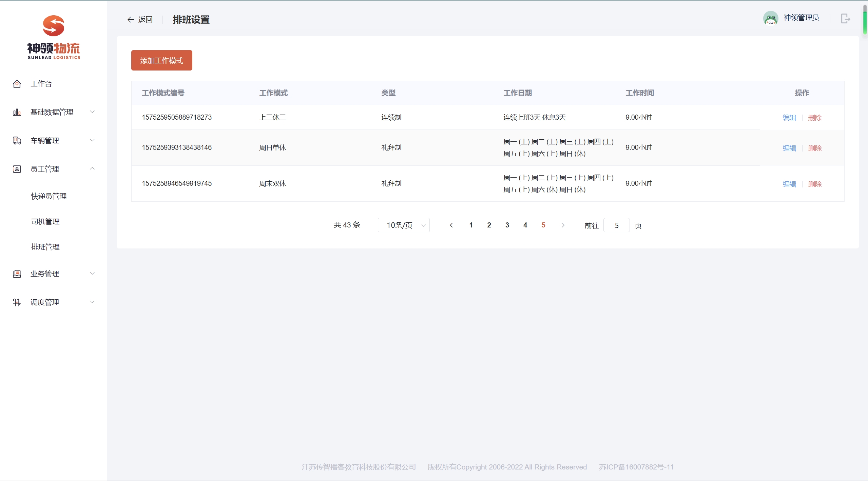Screen dimensions: 868x481
Task: Click ID 1575259505889718273
Action: click(x=177, y=117)
